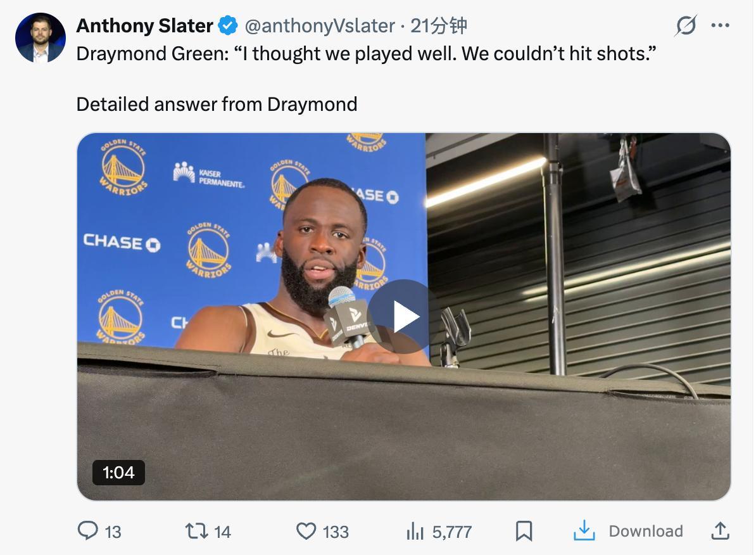
Task: Click the 133 likes count
Action: point(336,532)
